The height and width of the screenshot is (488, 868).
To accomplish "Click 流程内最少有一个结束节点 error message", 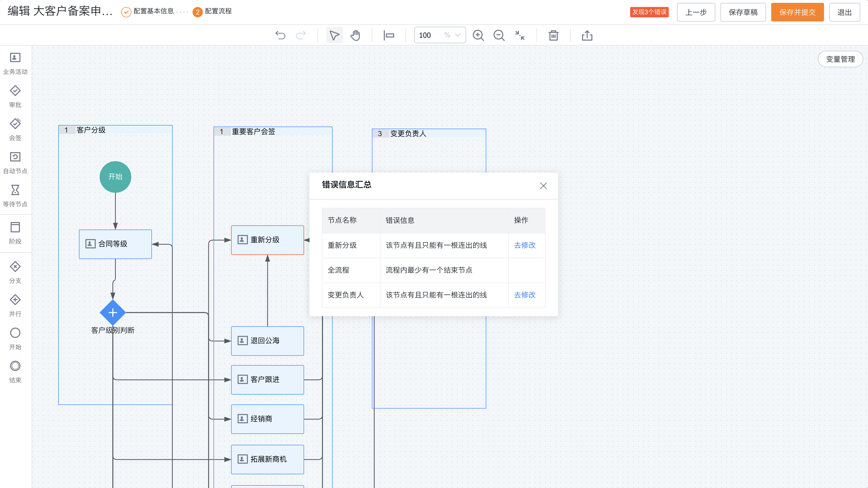I will click(429, 270).
